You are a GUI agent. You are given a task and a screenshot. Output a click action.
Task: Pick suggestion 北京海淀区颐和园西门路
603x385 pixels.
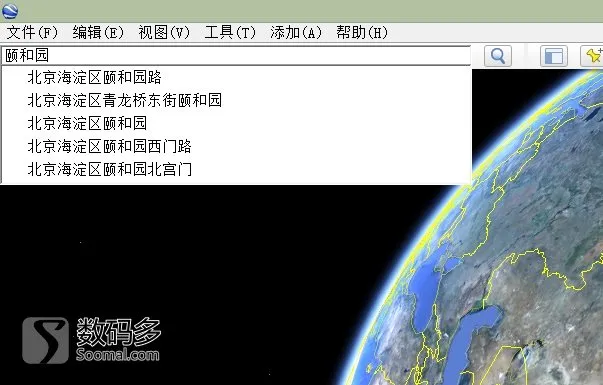click(237, 147)
